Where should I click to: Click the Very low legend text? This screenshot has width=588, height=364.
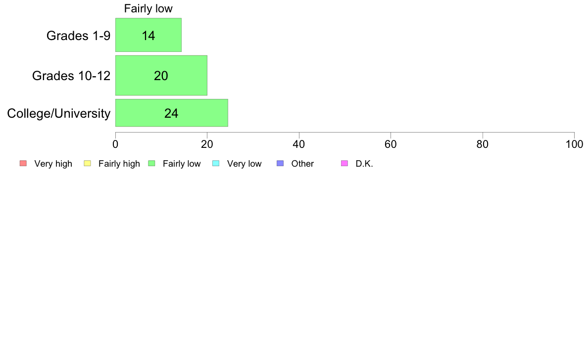coord(244,164)
